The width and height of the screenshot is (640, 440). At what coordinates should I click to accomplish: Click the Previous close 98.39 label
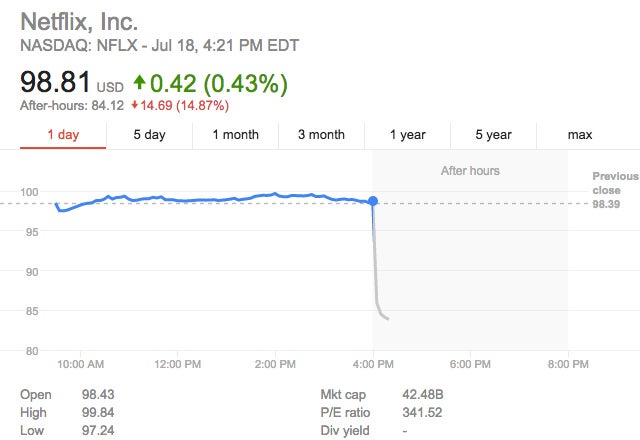606,190
